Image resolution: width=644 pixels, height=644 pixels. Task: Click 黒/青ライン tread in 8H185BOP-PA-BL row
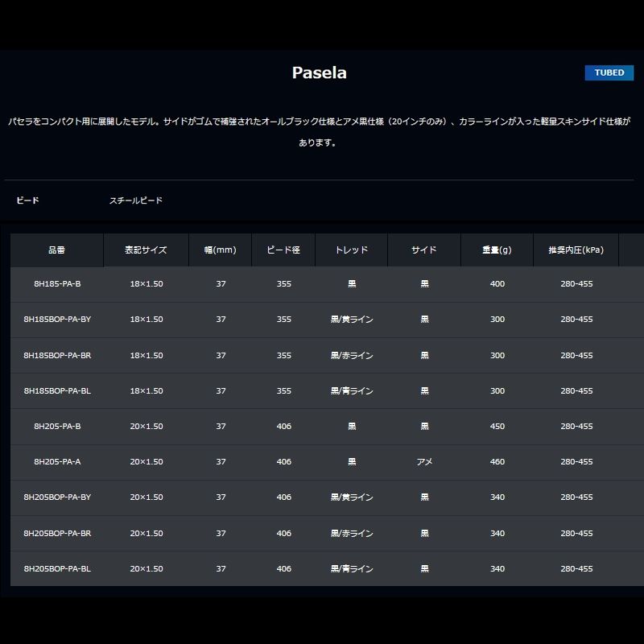tap(352, 390)
